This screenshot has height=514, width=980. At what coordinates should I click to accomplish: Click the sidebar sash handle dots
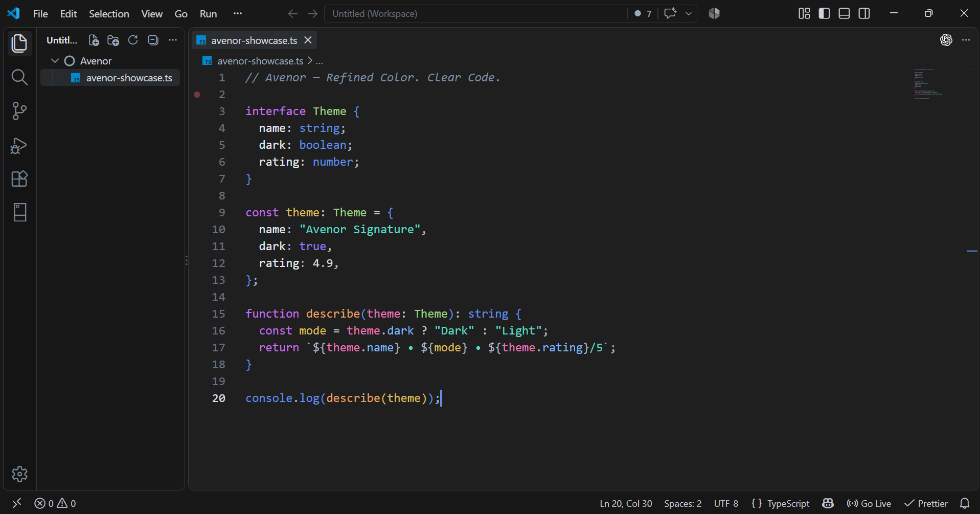click(x=187, y=261)
